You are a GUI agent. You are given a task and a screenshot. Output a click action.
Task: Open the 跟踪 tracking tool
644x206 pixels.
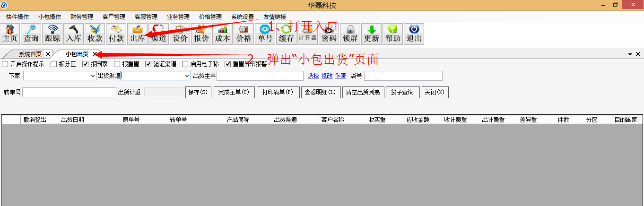click(52, 34)
